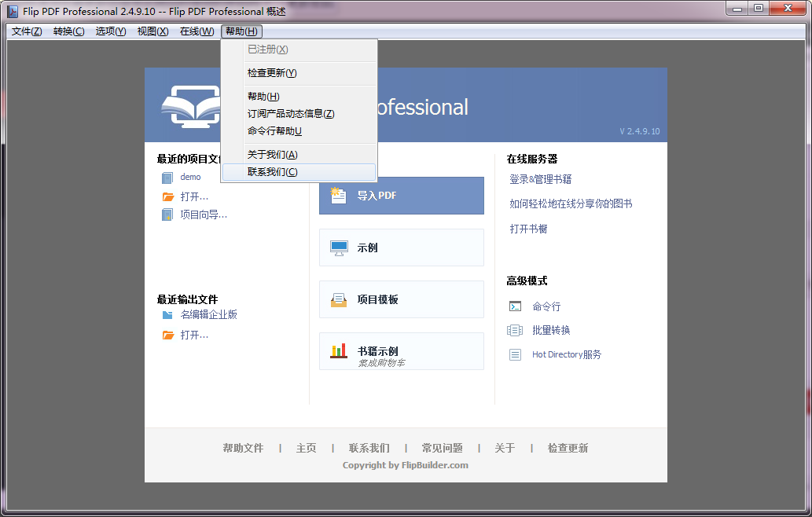Open the 批量转换 batch conversion icon
Image resolution: width=812 pixels, height=517 pixels.
point(514,330)
